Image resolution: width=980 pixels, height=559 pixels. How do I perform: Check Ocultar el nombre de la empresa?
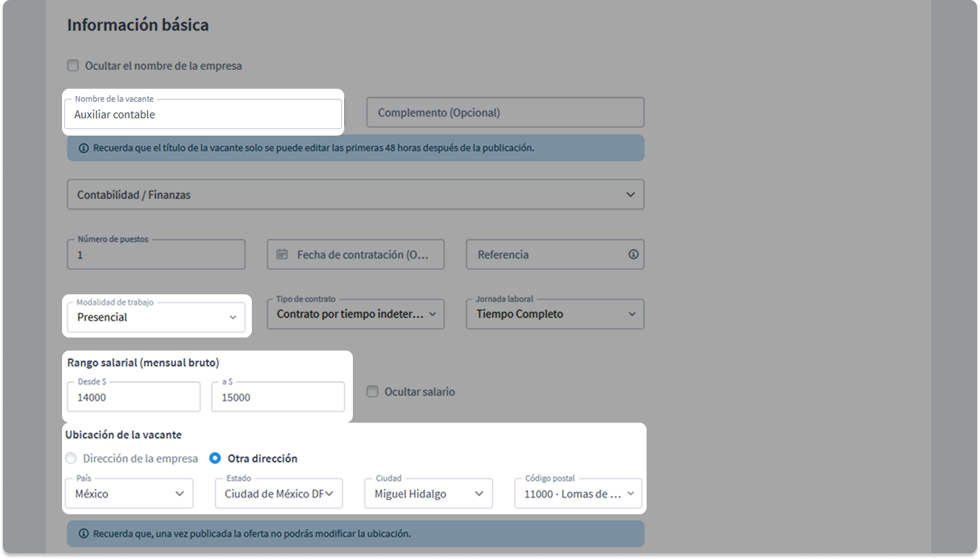point(73,66)
